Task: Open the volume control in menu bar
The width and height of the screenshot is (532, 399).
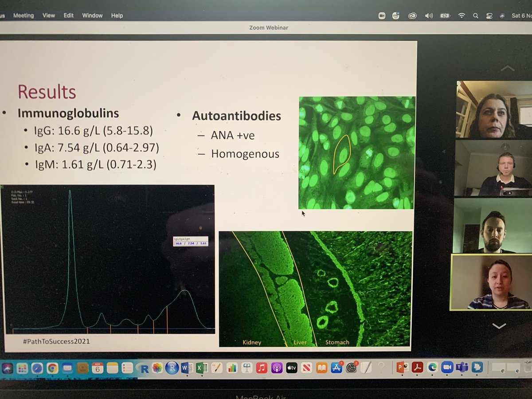Action: pos(428,16)
